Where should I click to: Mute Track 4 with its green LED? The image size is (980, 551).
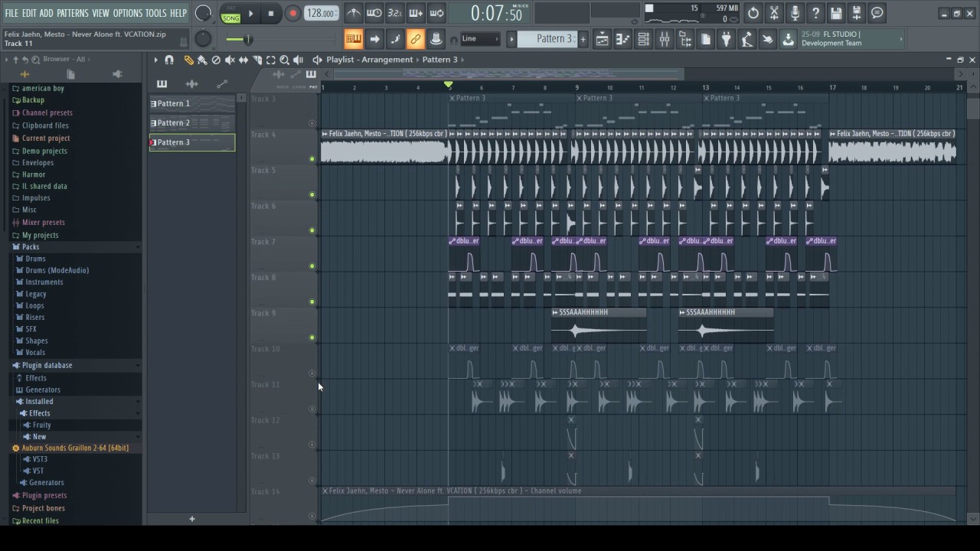pyautogui.click(x=312, y=159)
